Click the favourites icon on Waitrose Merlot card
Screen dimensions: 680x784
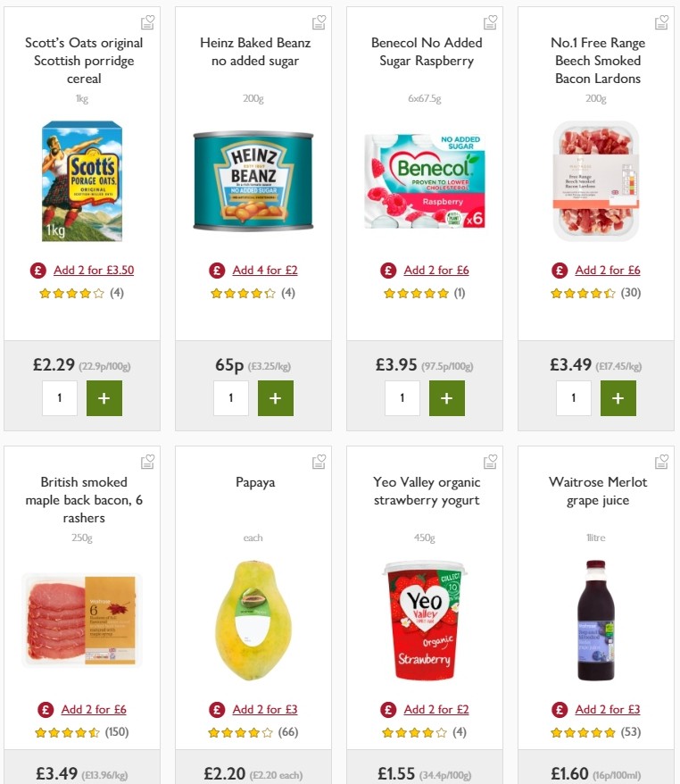point(661,461)
